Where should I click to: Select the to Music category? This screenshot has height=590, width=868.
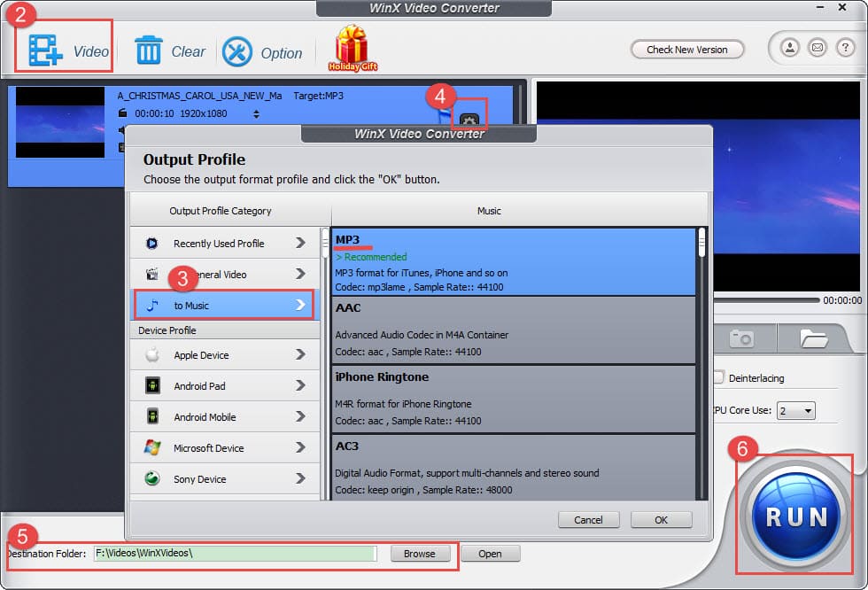(x=225, y=305)
